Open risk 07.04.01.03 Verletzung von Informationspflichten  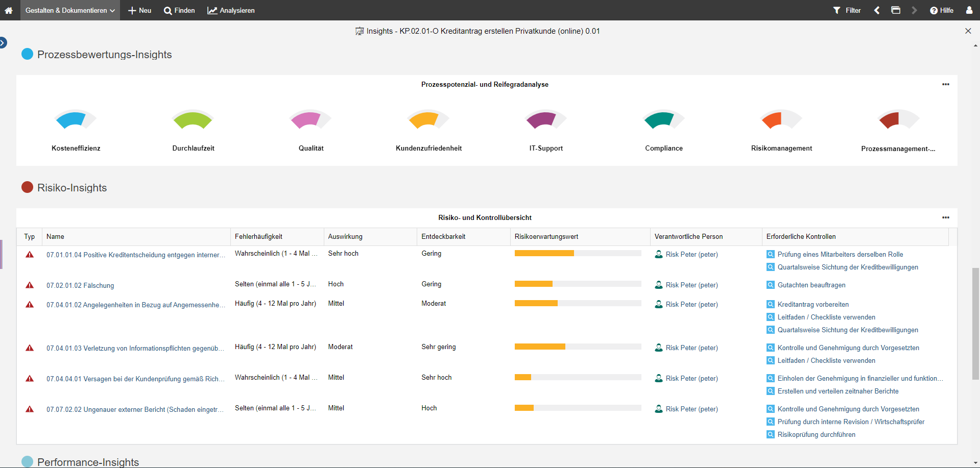click(x=135, y=348)
